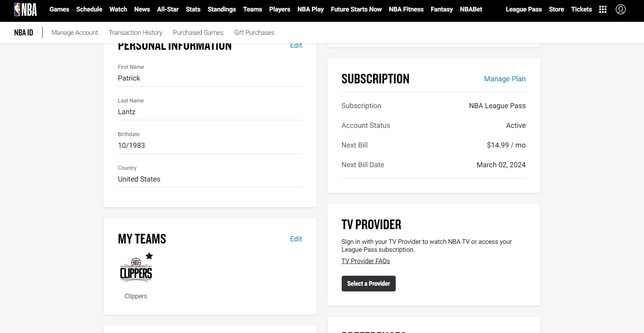Click NBA League Pass subscription value

pos(497,106)
